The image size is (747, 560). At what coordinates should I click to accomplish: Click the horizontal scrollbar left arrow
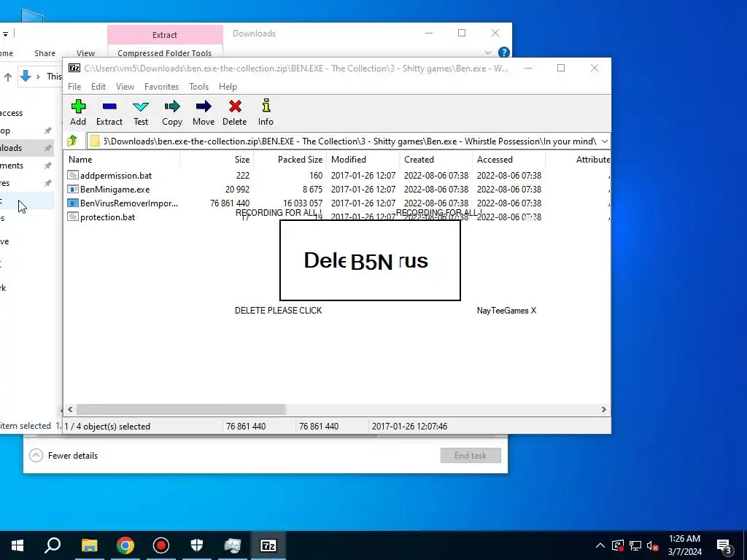point(70,409)
